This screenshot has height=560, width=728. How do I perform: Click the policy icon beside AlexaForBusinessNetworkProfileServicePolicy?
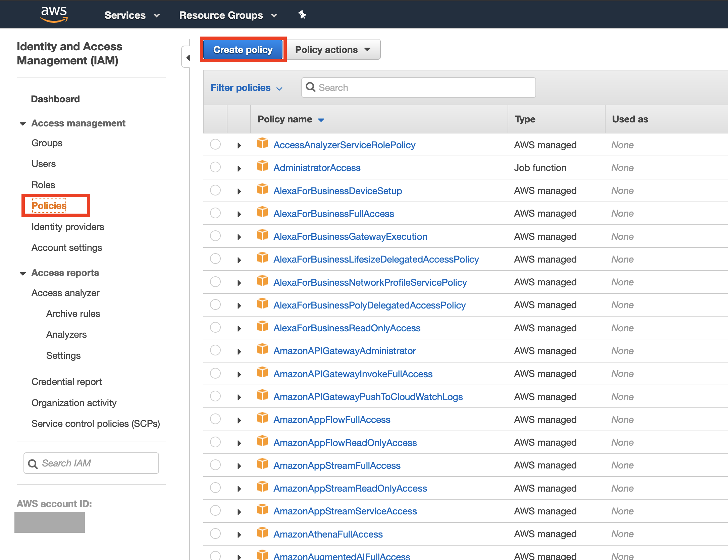[262, 281]
